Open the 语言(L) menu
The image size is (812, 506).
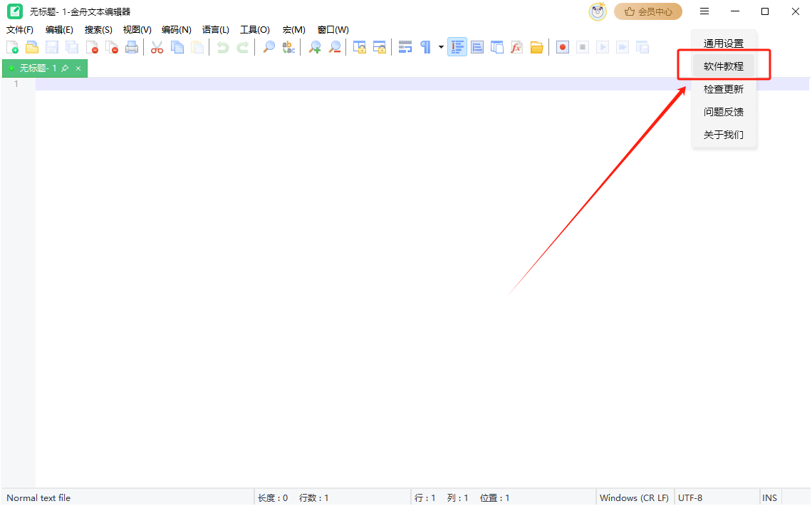pyautogui.click(x=215, y=30)
